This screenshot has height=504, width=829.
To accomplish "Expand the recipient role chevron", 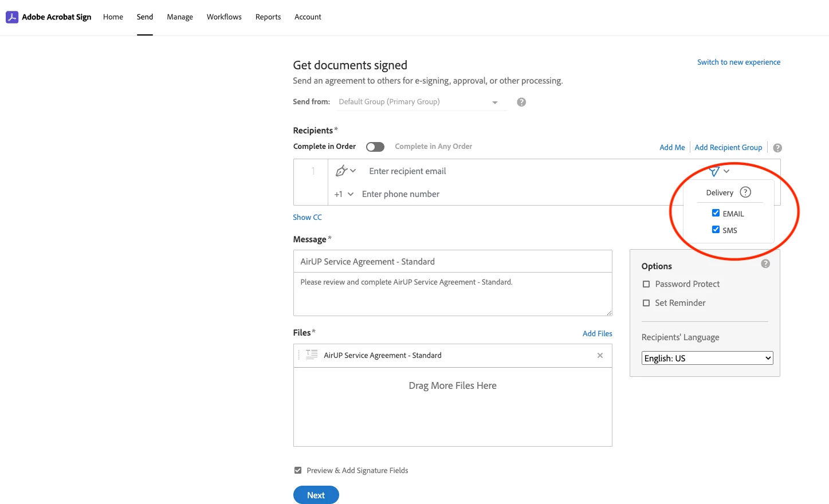I will pyautogui.click(x=353, y=171).
